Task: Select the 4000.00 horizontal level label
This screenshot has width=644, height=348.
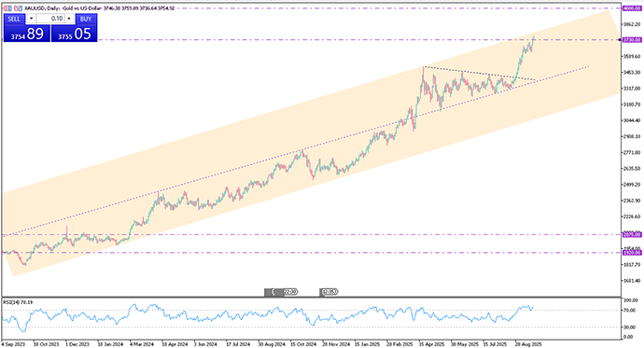Action: click(632, 8)
